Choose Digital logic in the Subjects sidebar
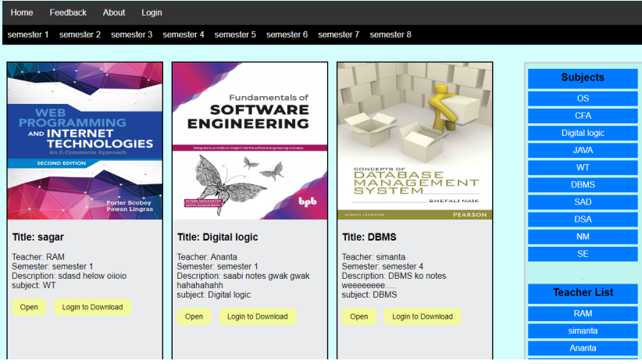The image size is (642, 364). click(583, 133)
